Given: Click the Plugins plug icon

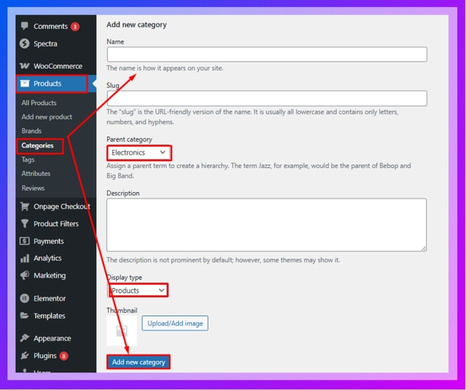Looking at the screenshot, I should click(x=25, y=356).
